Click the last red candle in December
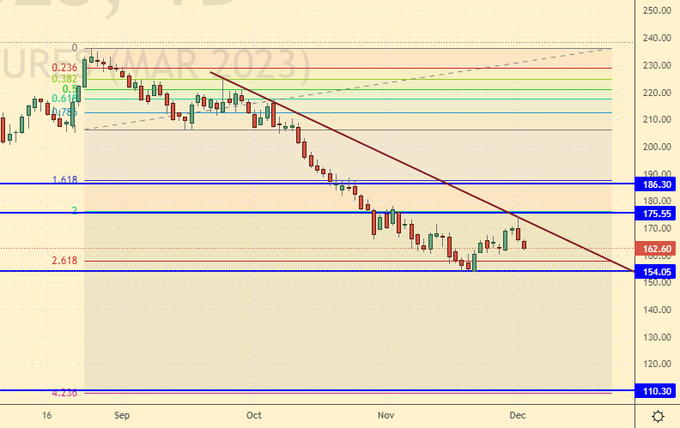Viewport: 680px width, 428px height. (x=525, y=244)
